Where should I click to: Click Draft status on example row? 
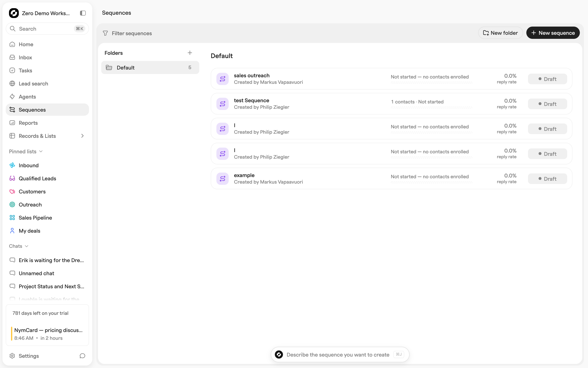547,179
